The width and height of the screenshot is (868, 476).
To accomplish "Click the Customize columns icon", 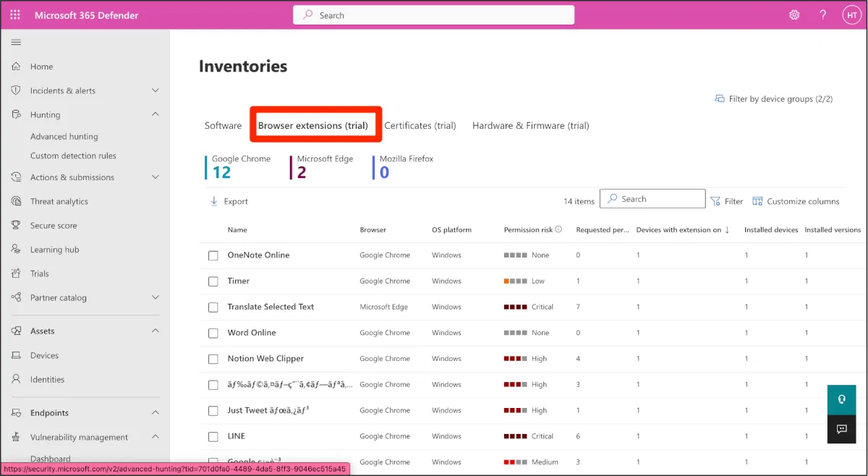I will 757,202.
